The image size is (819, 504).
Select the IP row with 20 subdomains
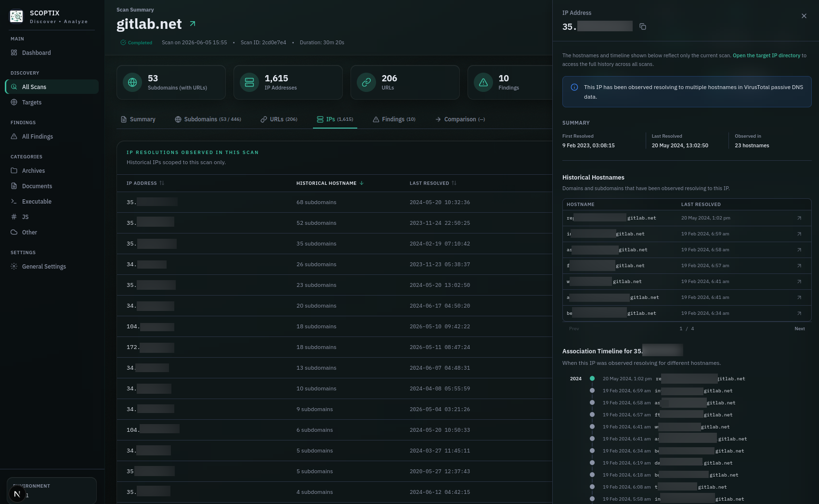(x=334, y=306)
